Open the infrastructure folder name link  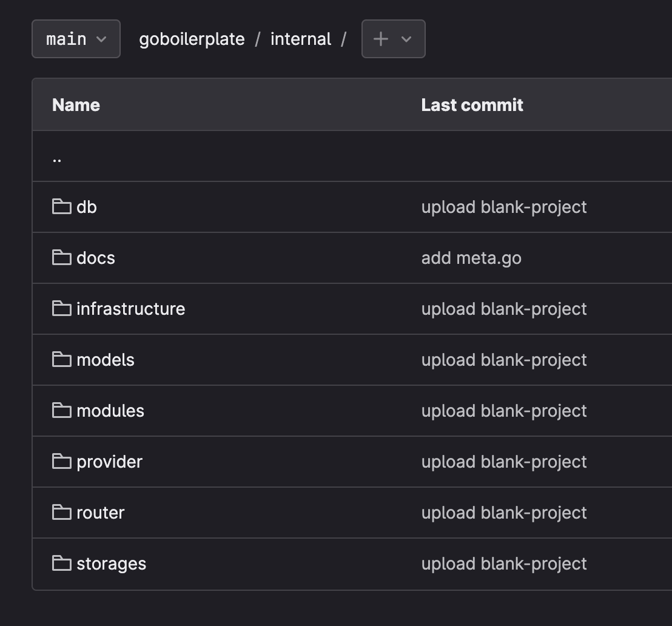(x=130, y=309)
